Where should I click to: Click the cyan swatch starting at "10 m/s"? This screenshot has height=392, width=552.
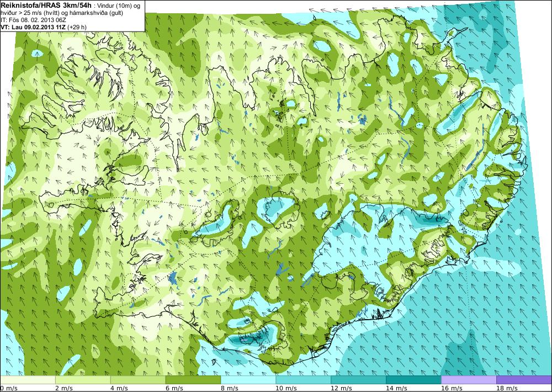coord(303,380)
